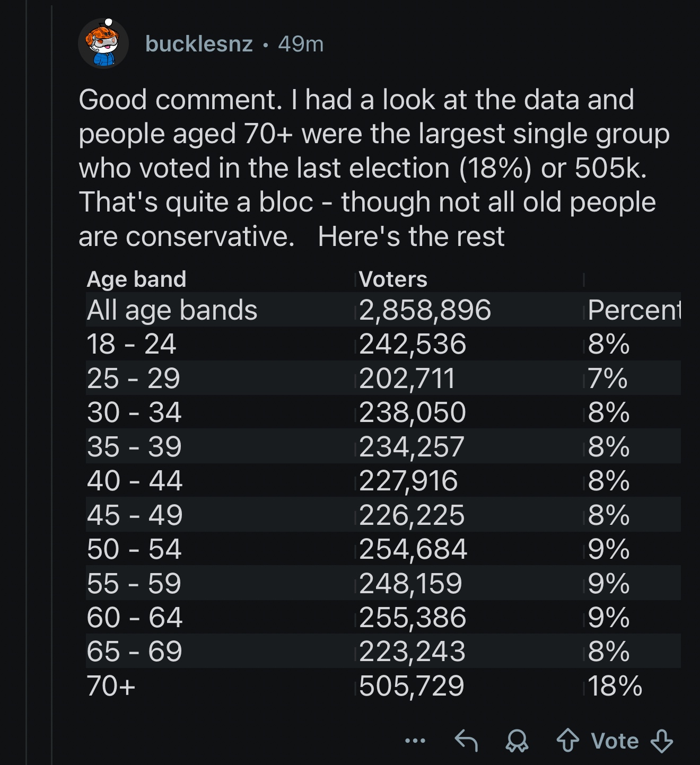The image size is (700, 765).
Task: Click the 505,729 voters cell
Action: (x=412, y=685)
